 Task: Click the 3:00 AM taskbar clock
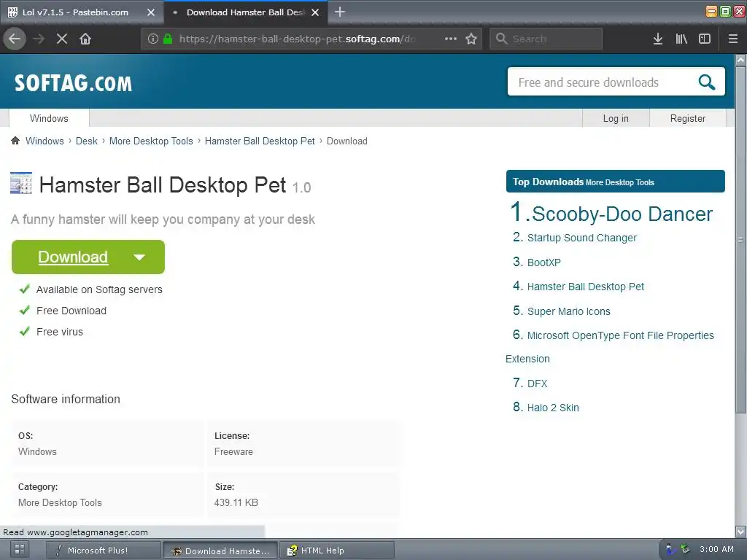pyautogui.click(x=716, y=549)
